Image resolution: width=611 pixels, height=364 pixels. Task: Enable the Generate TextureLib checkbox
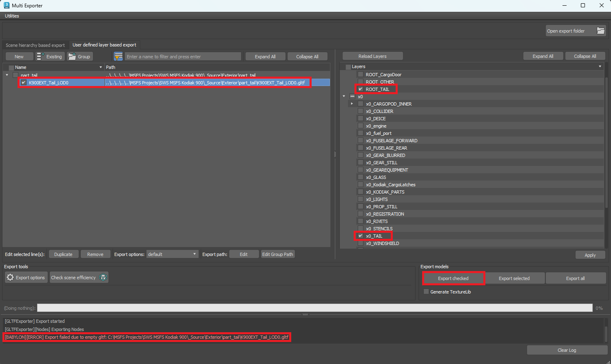pos(426,291)
